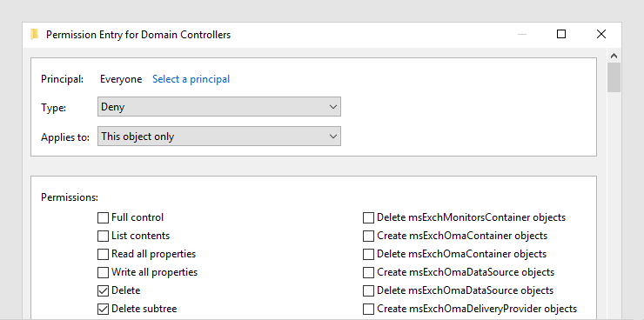Close the Permission Entry dialog

coord(600,34)
